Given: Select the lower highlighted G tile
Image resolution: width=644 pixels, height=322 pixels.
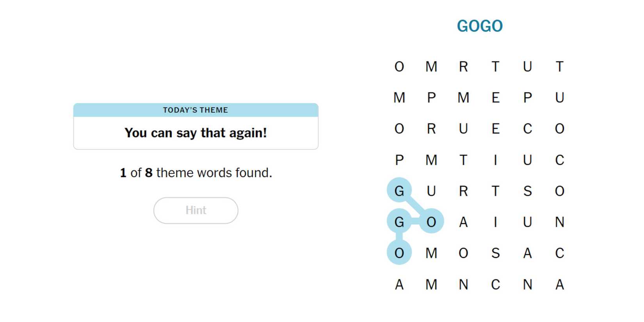Looking at the screenshot, I should [x=399, y=222].
